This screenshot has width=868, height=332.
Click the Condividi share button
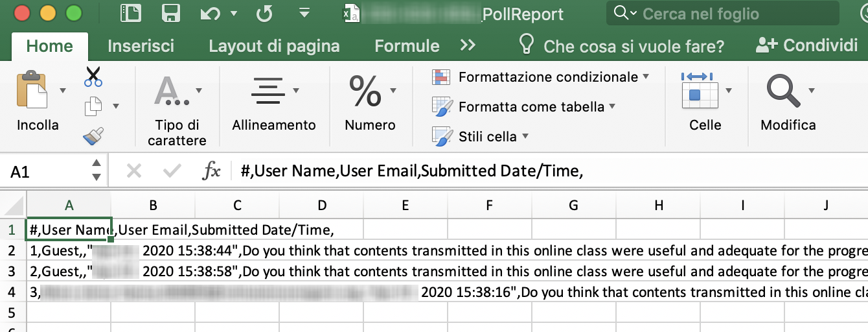pyautogui.click(x=806, y=45)
